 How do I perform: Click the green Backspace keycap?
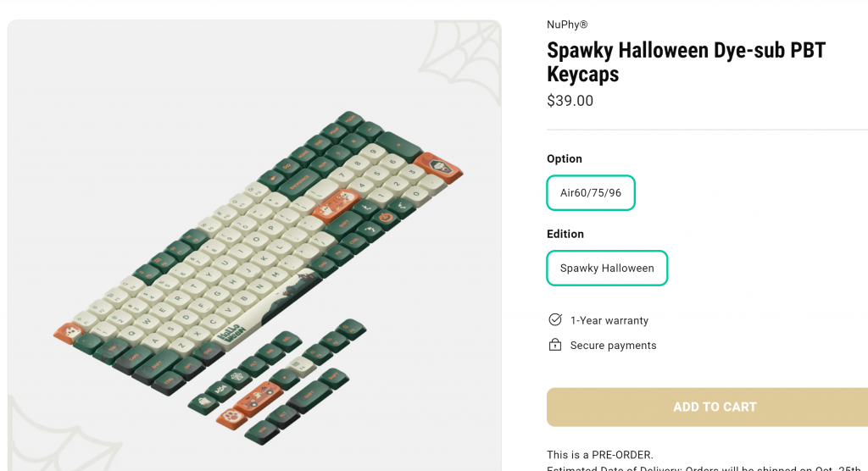299,183
